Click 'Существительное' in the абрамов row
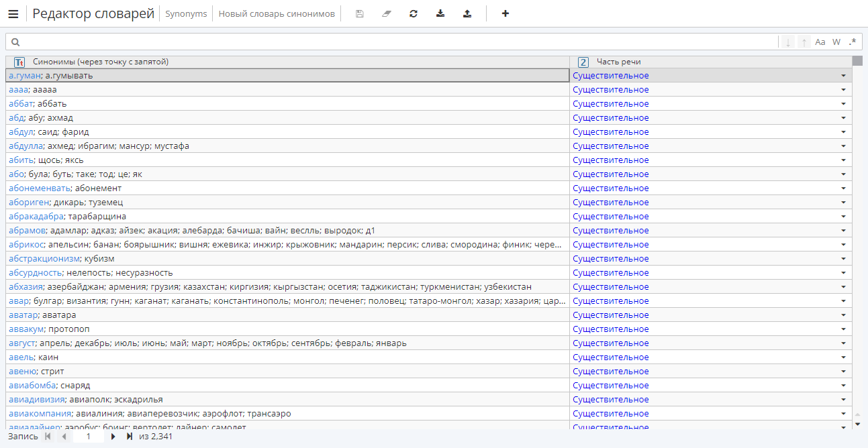Screen dimensions: 868x448 [x=611, y=231]
